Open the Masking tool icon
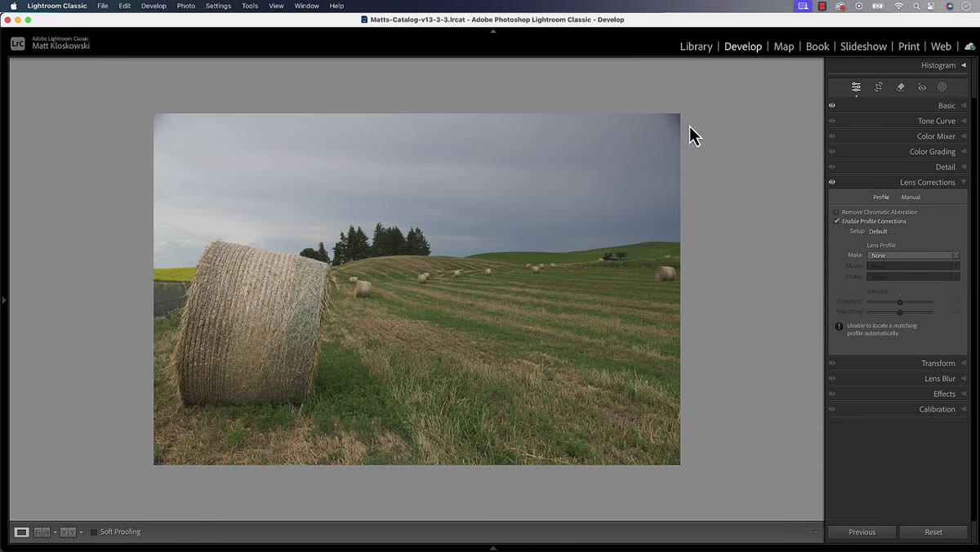Viewport: 980px width, 552px height. pos(942,87)
